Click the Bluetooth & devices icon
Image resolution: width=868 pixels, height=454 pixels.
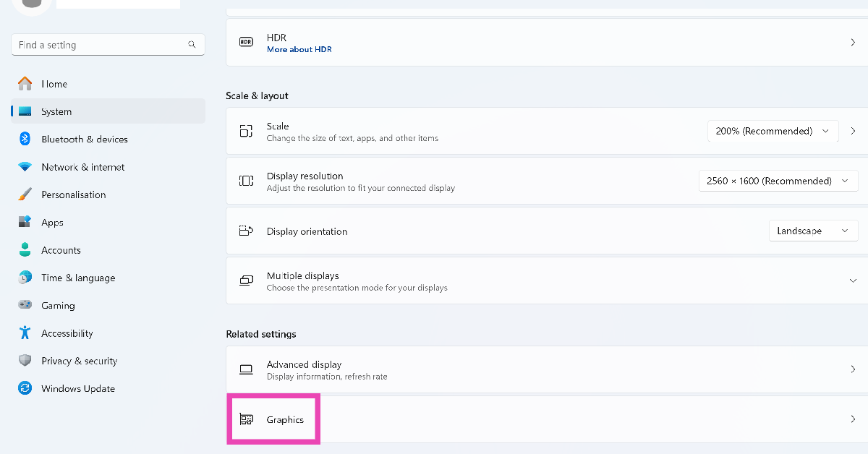pyautogui.click(x=25, y=139)
